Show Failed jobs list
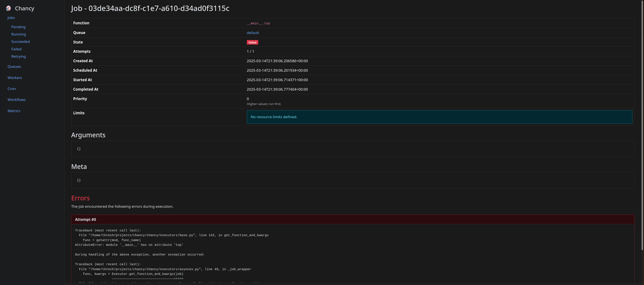Viewport: 644px width, 285px height. tap(16, 49)
